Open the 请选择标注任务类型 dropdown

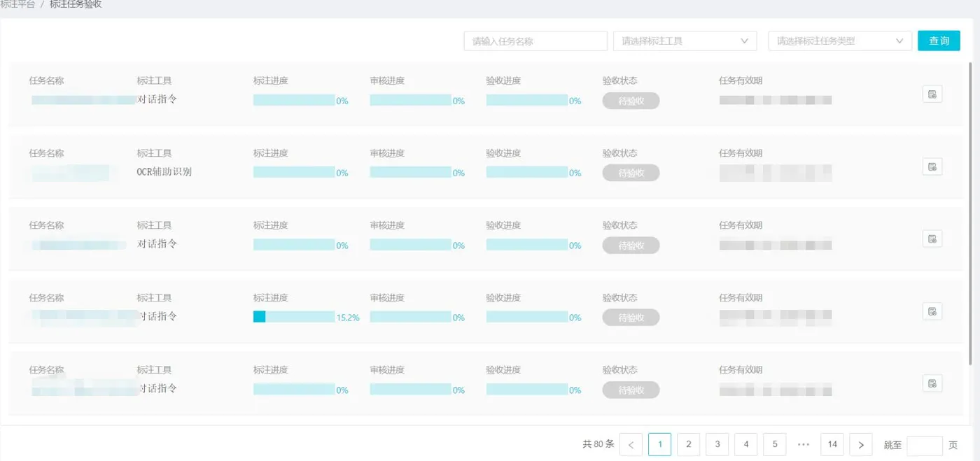click(x=839, y=41)
